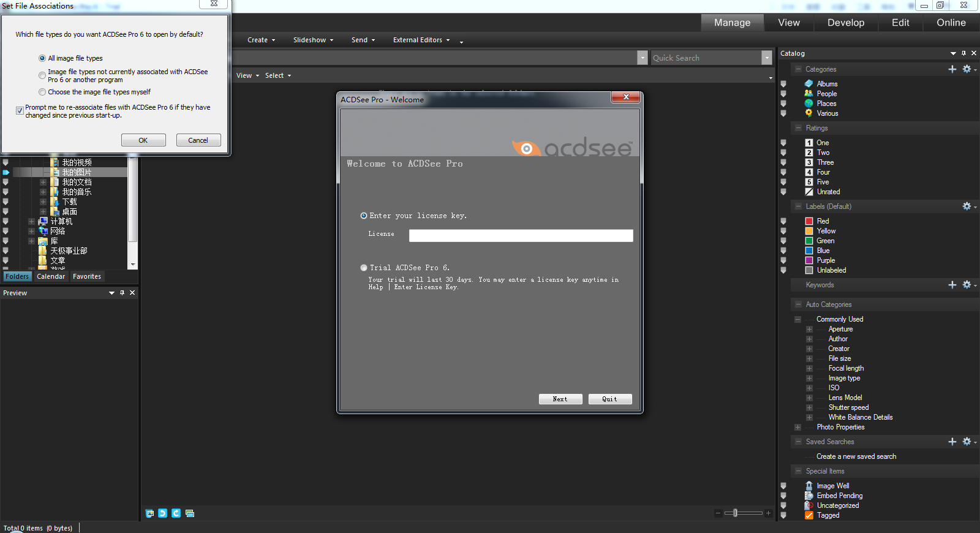
Task: Click the License key input field
Action: pos(521,236)
